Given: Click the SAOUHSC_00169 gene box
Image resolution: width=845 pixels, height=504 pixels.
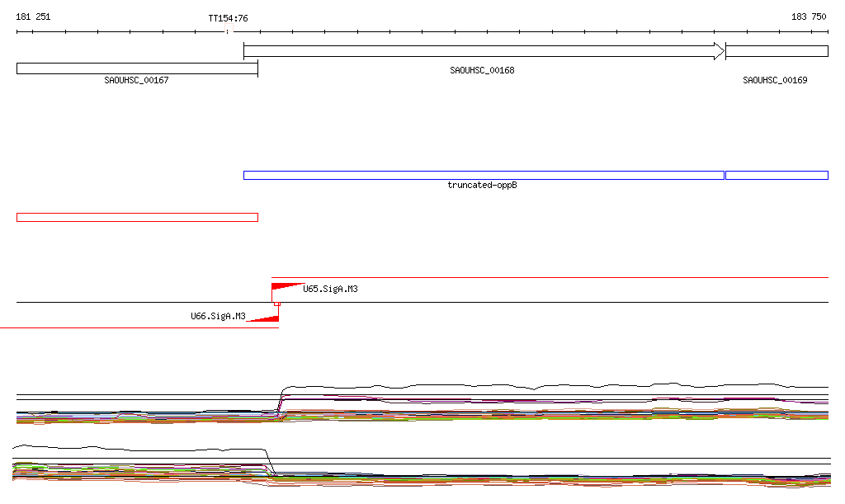Looking at the screenshot, I should 777,51.
